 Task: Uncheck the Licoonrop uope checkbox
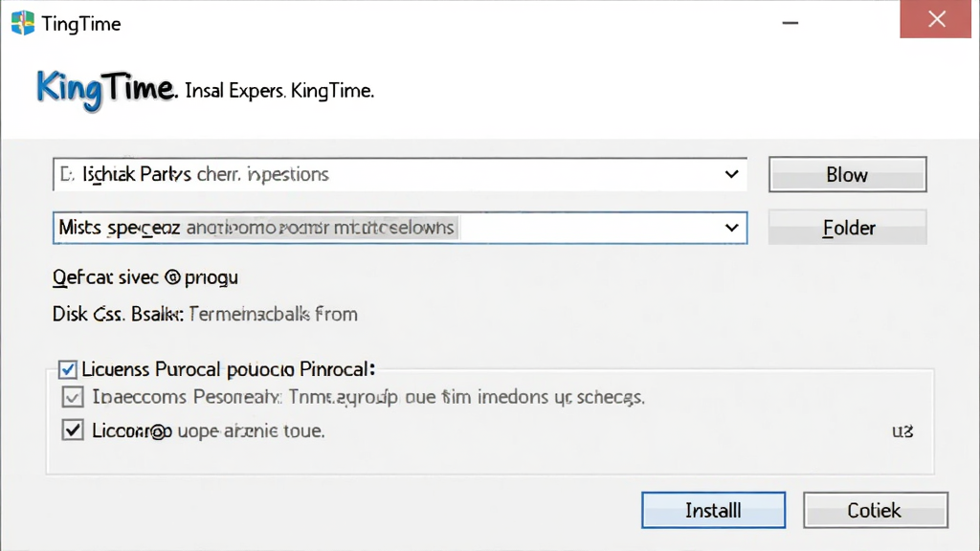coord(73,430)
